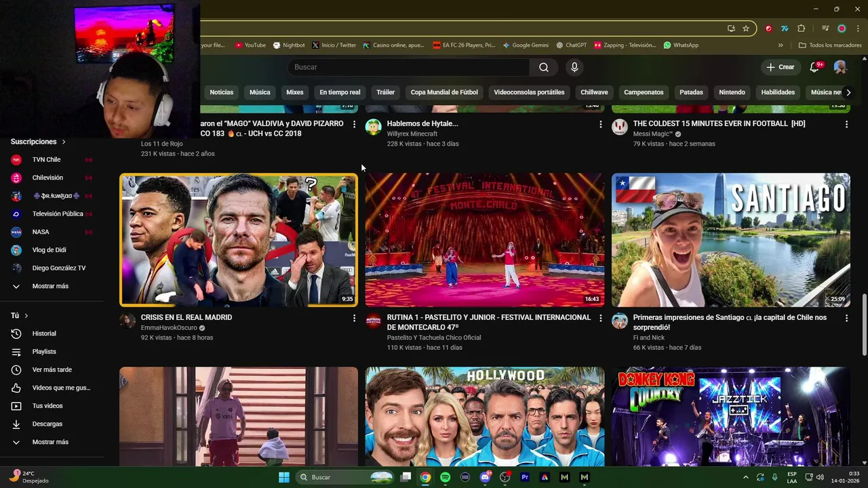Screen dimensions: 868x488
Task: Open Ver más tarde in sidebar
Action: (52, 369)
